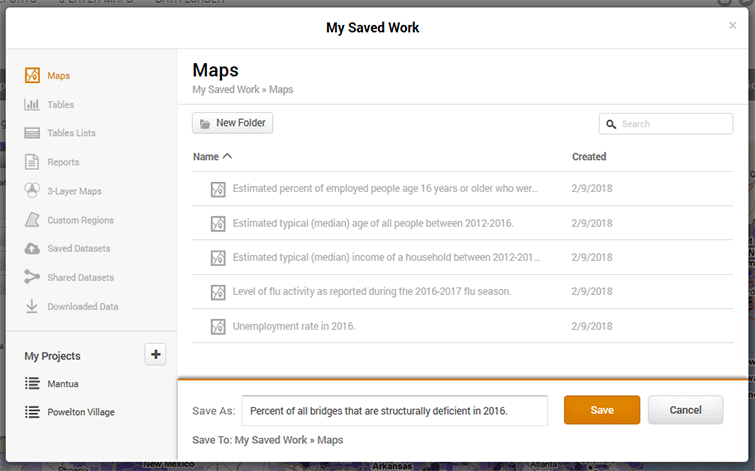Select 'Level of flu activity' map
This screenshot has height=471, width=755.
coord(372,291)
